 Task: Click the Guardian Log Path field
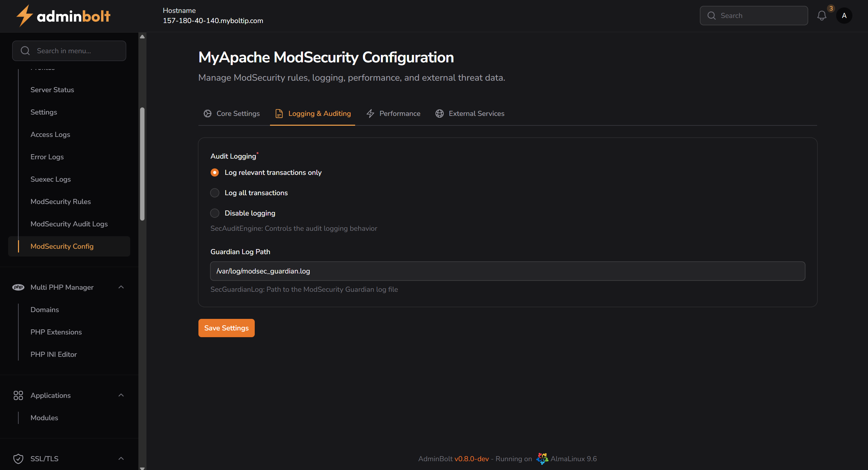coord(507,271)
